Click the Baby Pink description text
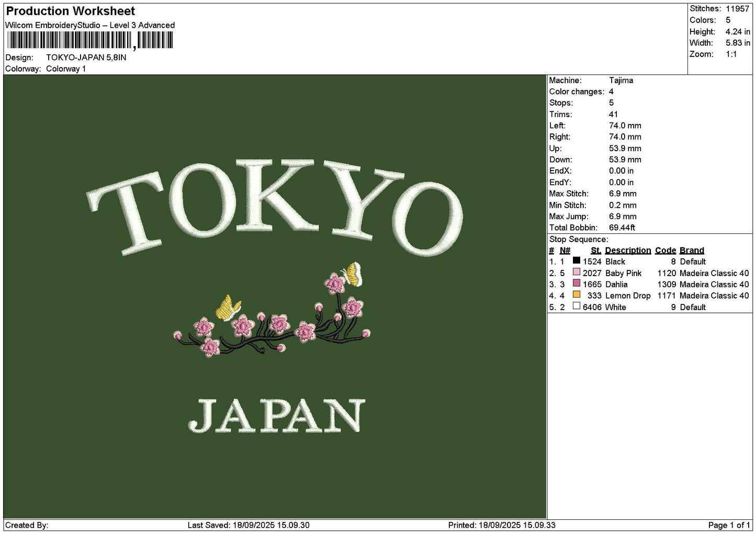The height and width of the screenshot is (534, 756). [623, 274]
